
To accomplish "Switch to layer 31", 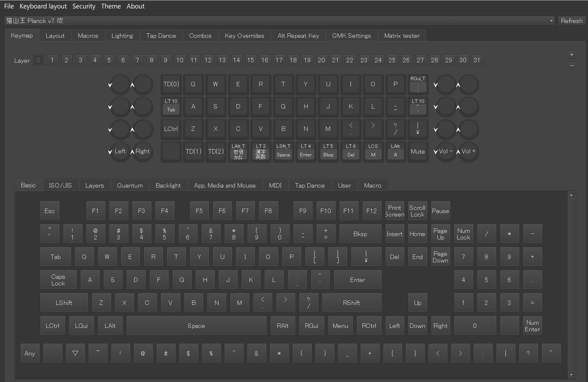I will 477,60.
